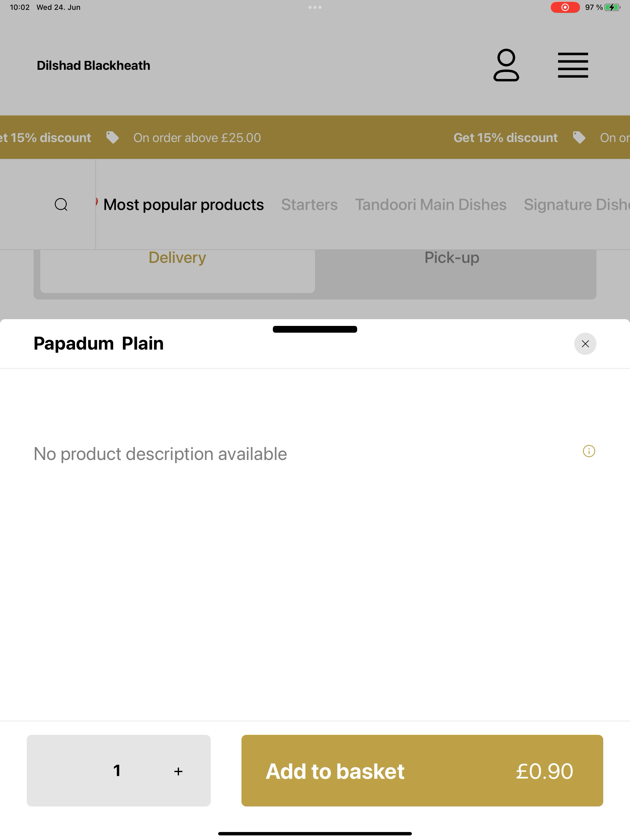Tap the 10:02 clock in status bar
The width and height of the screenshot is (630, 840).
[x=20, y=7]
